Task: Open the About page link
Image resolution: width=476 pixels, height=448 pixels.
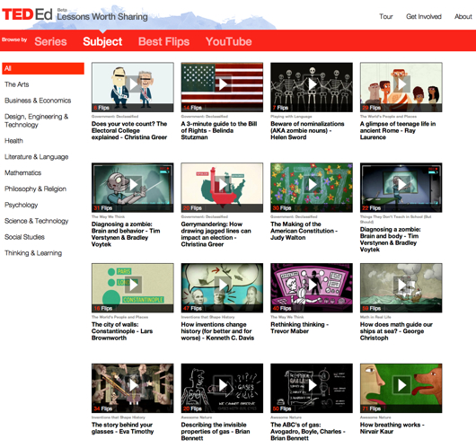Action: pyautogui.click(x=463, y=16)
